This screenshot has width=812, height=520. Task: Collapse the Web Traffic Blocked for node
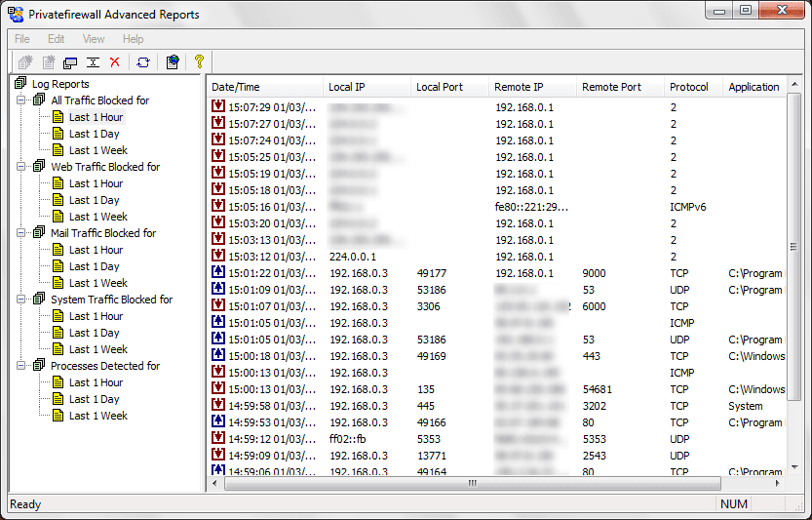click(21, 167)
